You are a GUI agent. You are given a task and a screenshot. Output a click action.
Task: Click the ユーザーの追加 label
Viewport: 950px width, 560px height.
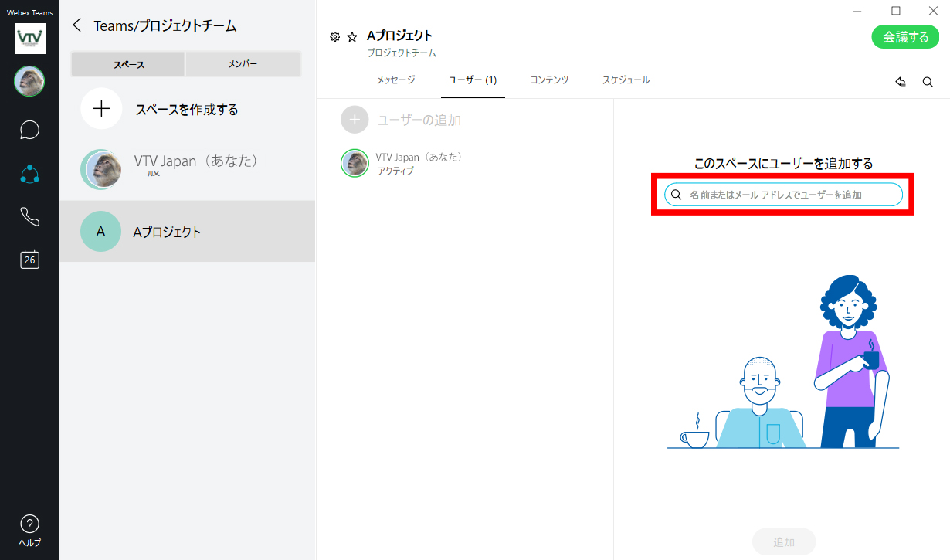click(419, 120)
